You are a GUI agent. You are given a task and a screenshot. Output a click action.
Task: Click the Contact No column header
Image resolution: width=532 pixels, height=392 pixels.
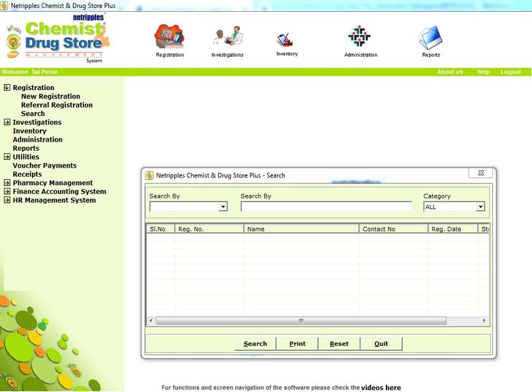(394, 229)
